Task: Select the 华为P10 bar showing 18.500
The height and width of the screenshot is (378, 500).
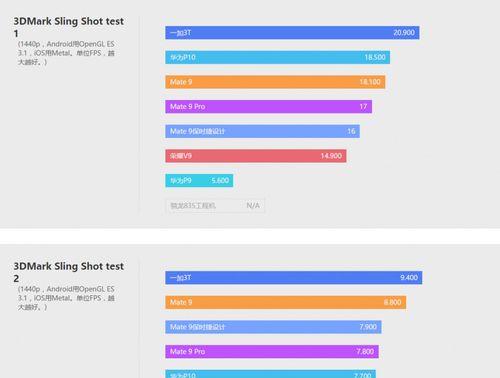Action: pyautogui.click(x=278, y=57)
